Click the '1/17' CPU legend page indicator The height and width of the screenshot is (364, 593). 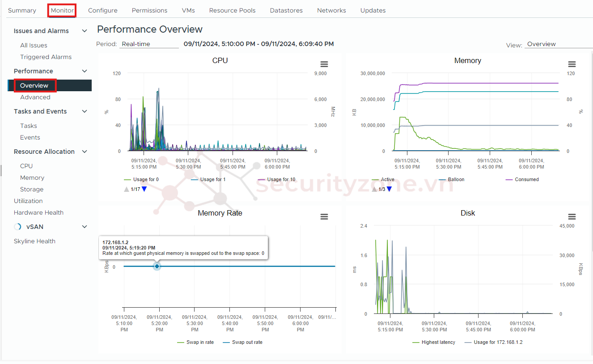tap(135, 189)
